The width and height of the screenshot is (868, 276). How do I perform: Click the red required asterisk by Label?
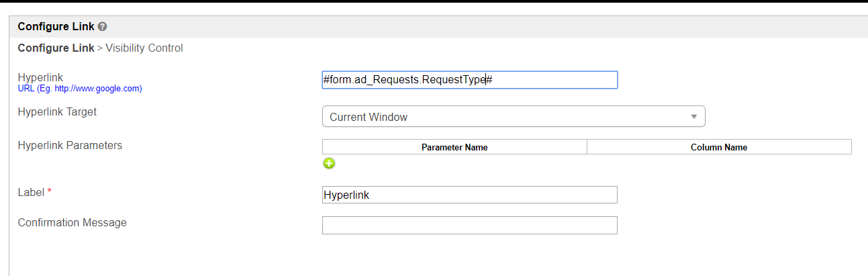click(49, 192)
